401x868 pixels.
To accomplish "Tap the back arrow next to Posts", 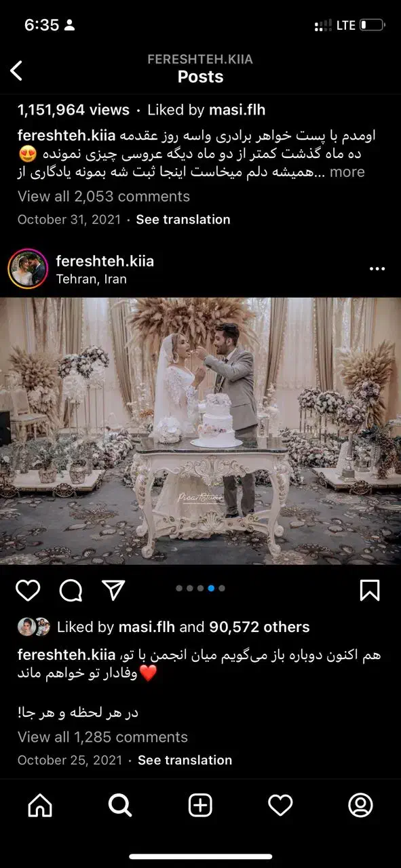I will click(x=16, y=70).
